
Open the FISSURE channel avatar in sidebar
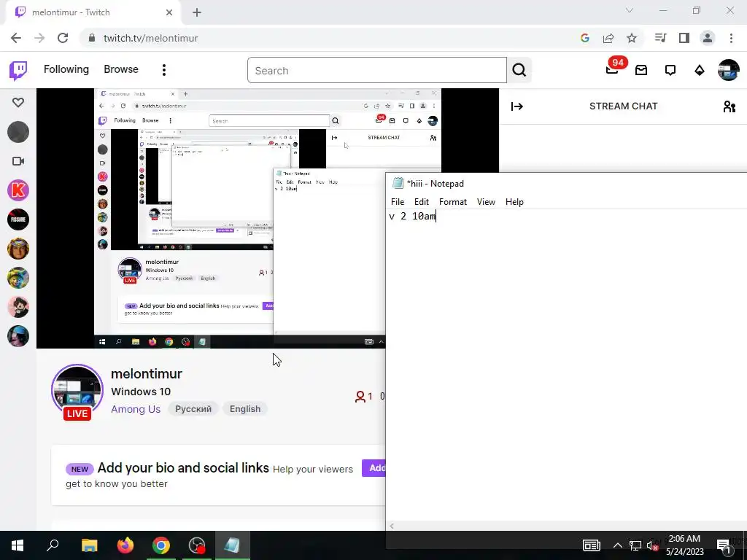[x=18, y=219]
